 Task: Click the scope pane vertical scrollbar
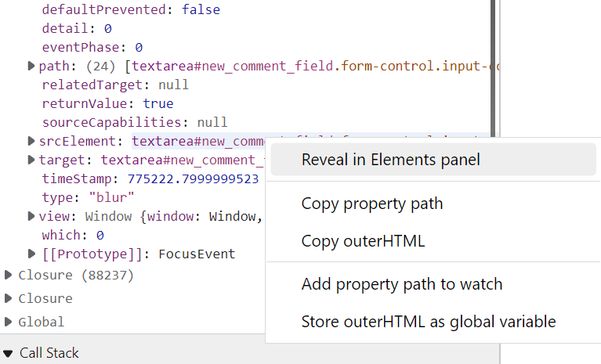pos(493,69)
